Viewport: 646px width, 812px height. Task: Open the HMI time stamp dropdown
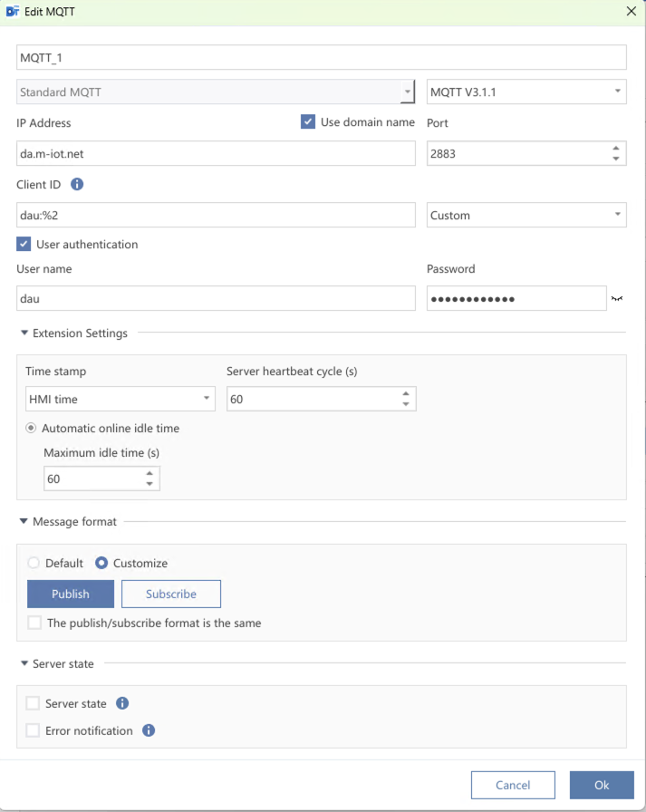point(120,399)
